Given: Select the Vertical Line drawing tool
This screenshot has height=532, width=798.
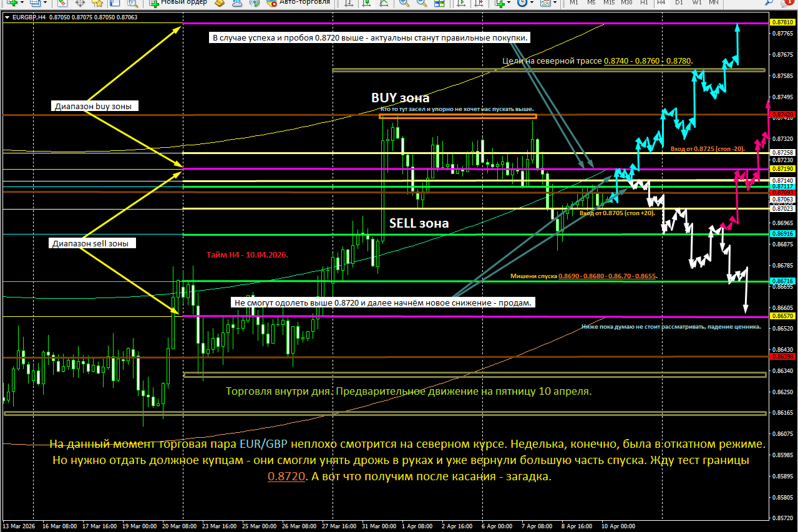Looking at the screenshot, I should coord(349,4).
